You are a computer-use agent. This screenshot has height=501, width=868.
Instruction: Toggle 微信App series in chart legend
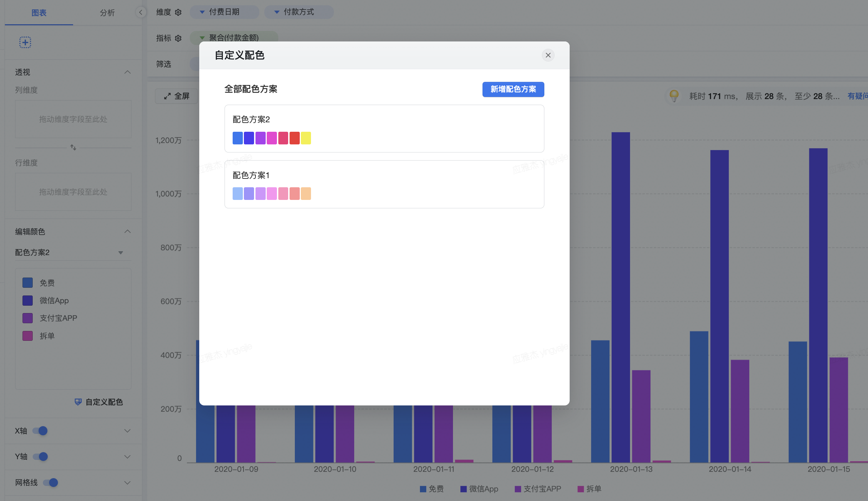[479, 489]
